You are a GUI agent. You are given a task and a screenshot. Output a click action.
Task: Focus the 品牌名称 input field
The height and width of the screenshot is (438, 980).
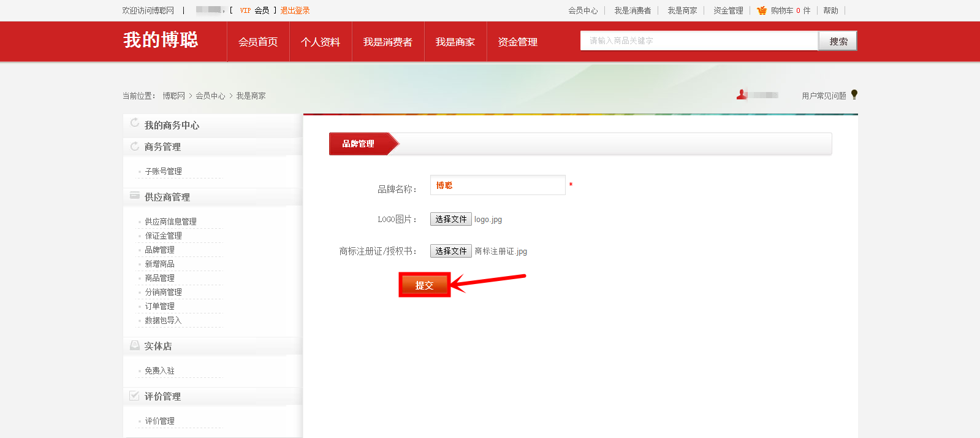(x=497, y=185)
